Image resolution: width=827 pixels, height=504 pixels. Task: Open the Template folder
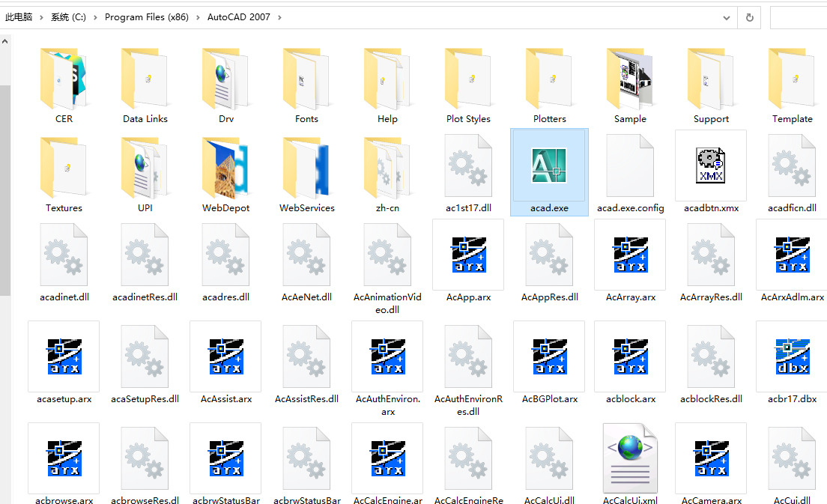tap(793, 79)
